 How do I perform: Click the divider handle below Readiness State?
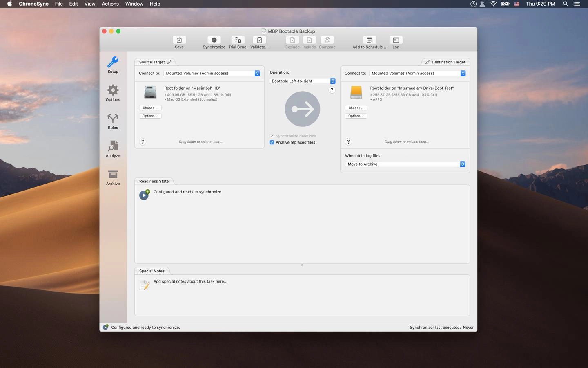[x=302, y=265]
